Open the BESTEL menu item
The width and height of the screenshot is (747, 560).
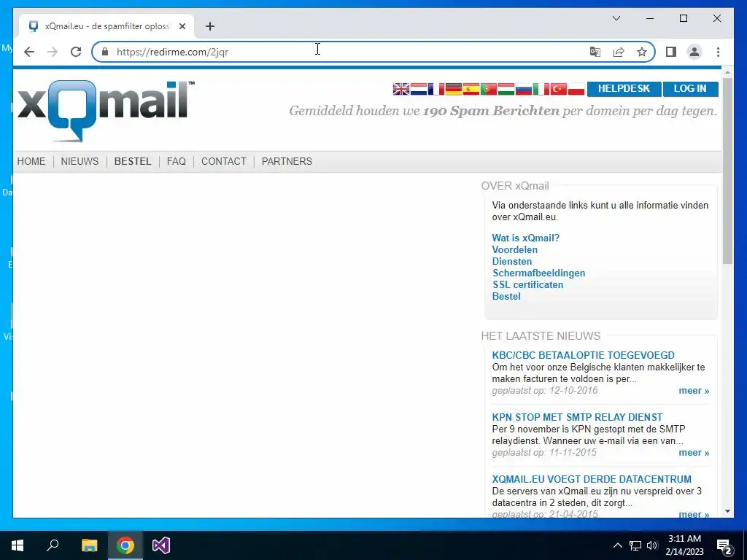coord(133,161)
